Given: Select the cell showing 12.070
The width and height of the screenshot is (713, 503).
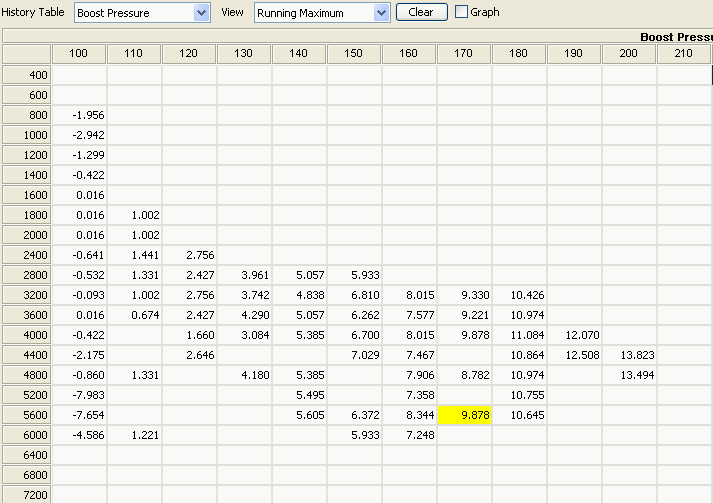Looking at the screenshot, I should 574,335.
